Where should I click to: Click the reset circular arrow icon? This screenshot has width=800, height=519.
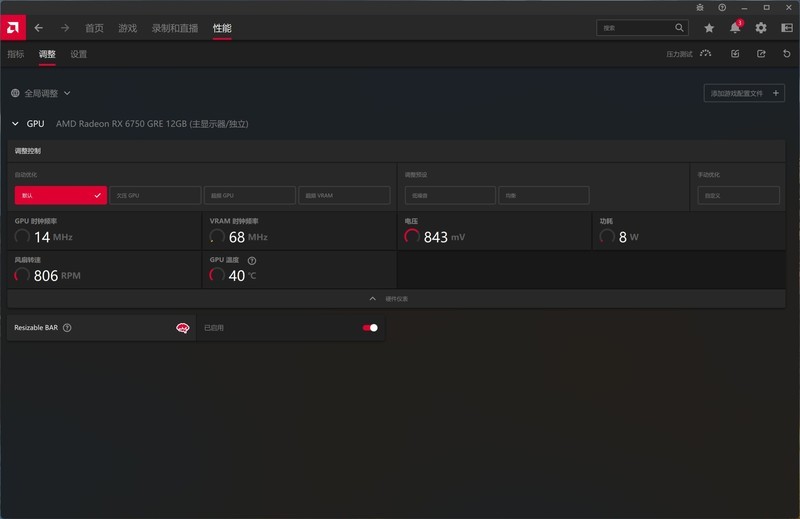click(787, 54)
